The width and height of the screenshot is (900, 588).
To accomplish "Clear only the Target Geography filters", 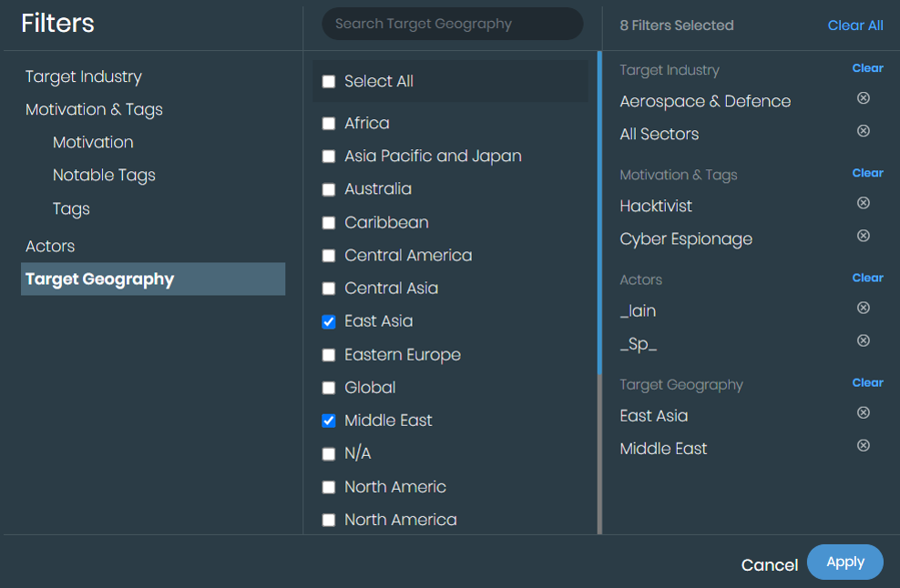I will (866, 382).
